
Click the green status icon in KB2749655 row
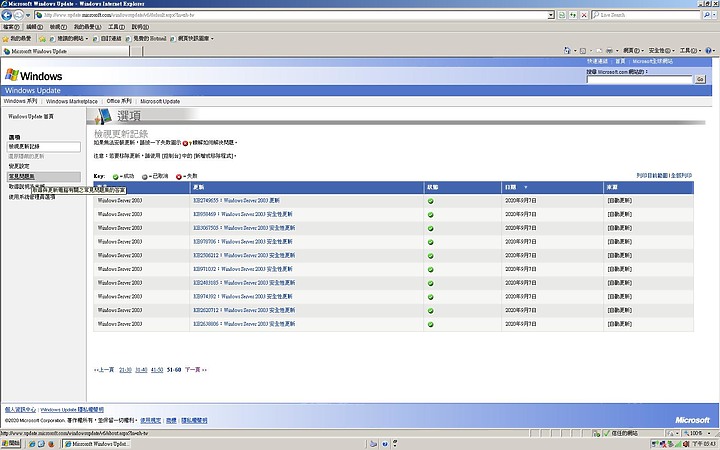(431, 201)
